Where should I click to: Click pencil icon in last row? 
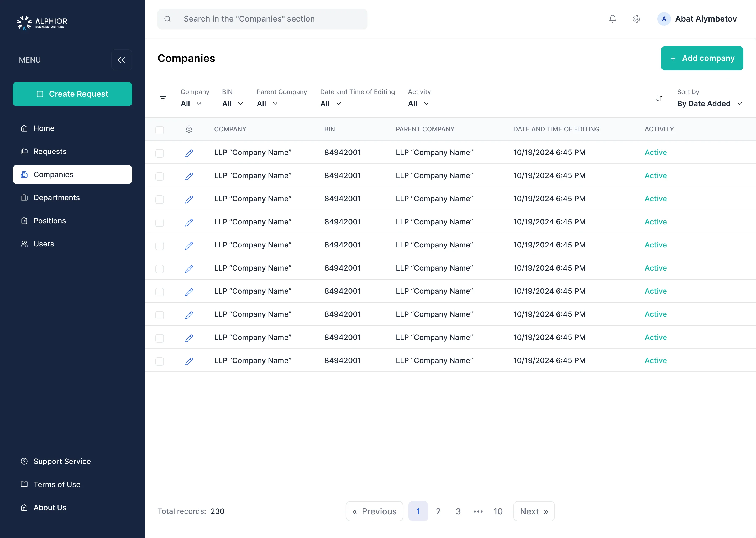point(189,361)
